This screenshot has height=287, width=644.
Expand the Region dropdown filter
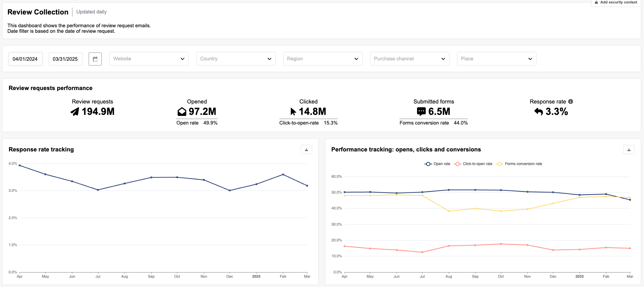point(323,59)
